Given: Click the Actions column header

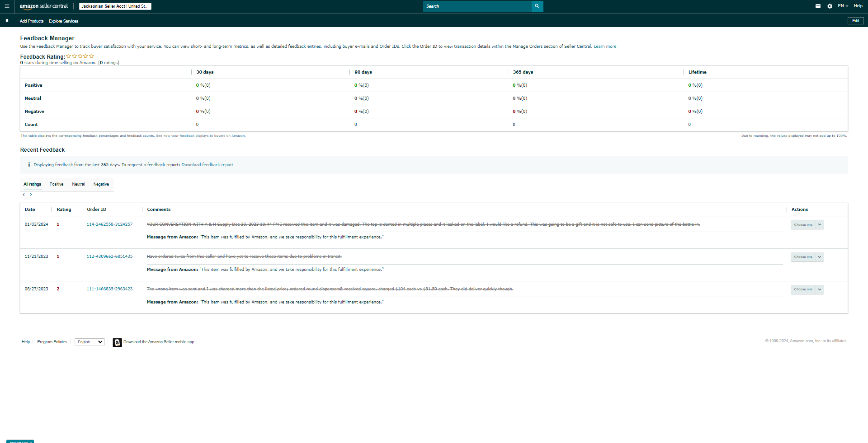Looking at the screenshot, I should coord(800,210).
